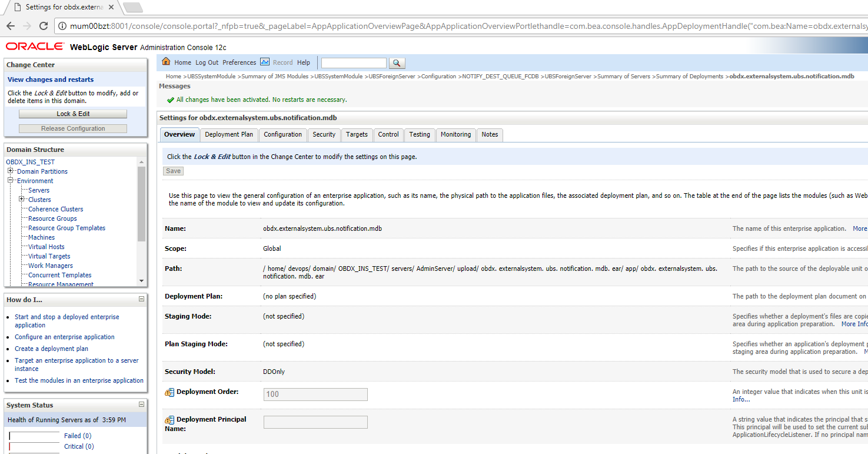The image size is (868, 454).
Task: Click the browser reload icon
Action: click(44, 26)
